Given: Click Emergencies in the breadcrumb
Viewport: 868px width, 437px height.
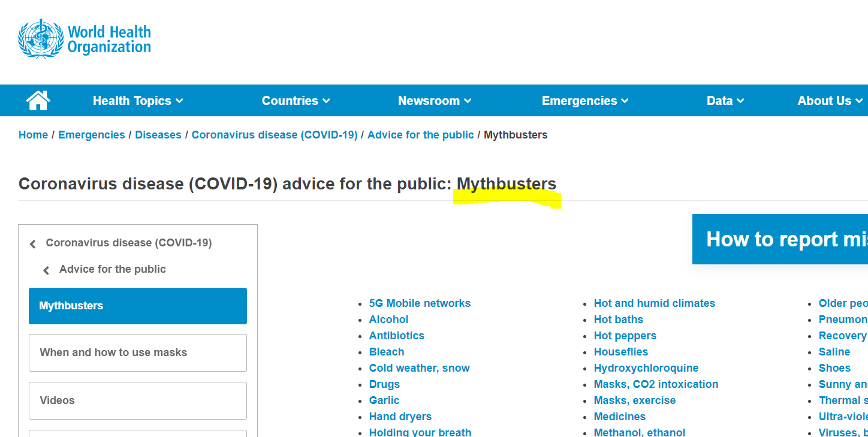Looking at the screenshot, I should pos(92,135).
